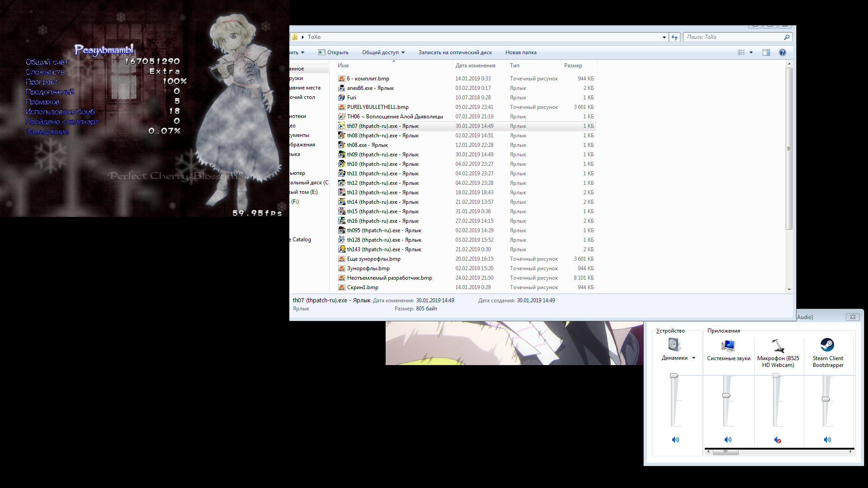Click the speakers device icon
The width and height of the screenshot is (868, 488).
(x=674, y=345)
